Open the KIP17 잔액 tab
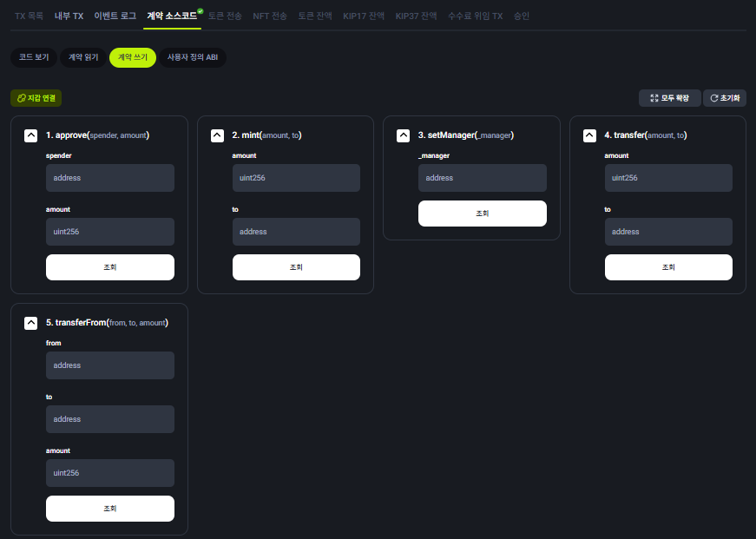756x539 pixels. point(364,16)
